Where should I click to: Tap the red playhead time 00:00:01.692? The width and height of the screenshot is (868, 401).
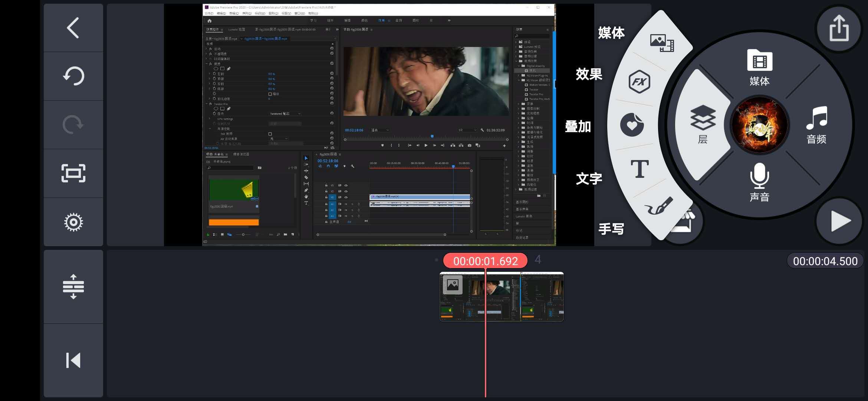(485, 261)
